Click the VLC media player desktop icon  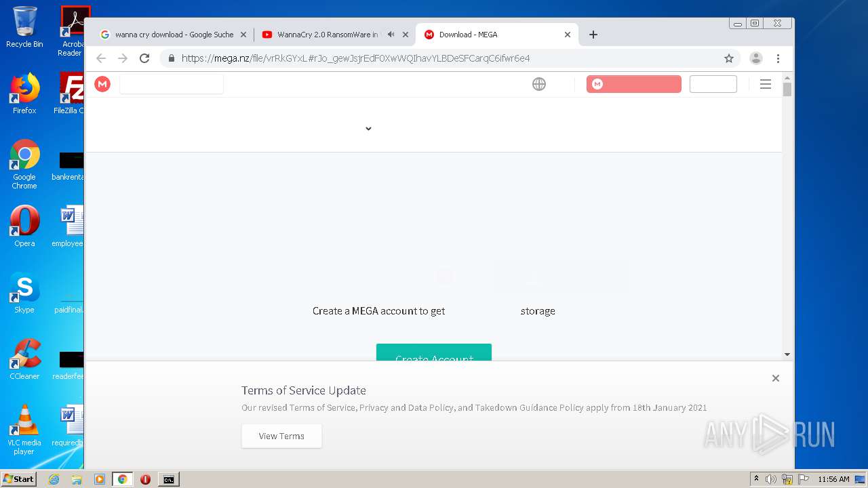[24, 430]
